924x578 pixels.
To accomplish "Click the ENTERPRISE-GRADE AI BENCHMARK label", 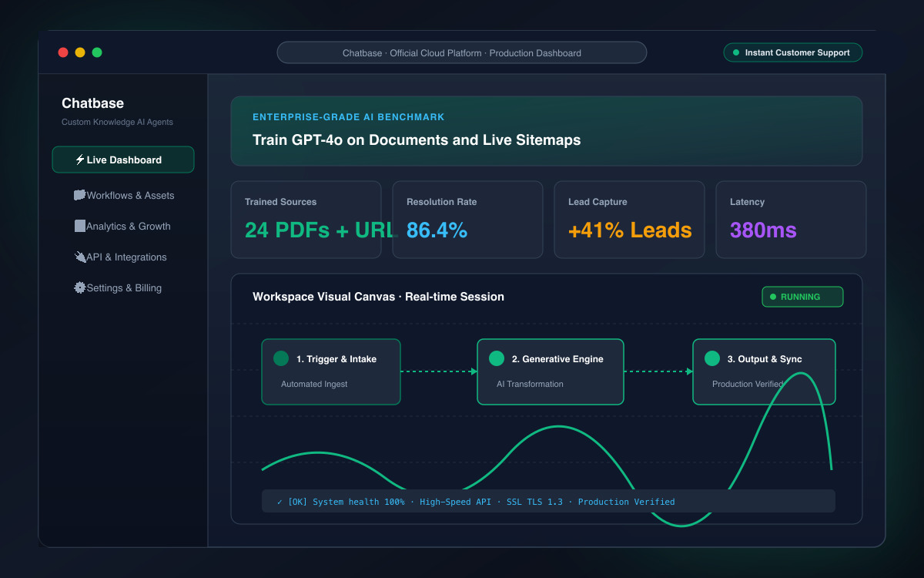I will 349,117.
